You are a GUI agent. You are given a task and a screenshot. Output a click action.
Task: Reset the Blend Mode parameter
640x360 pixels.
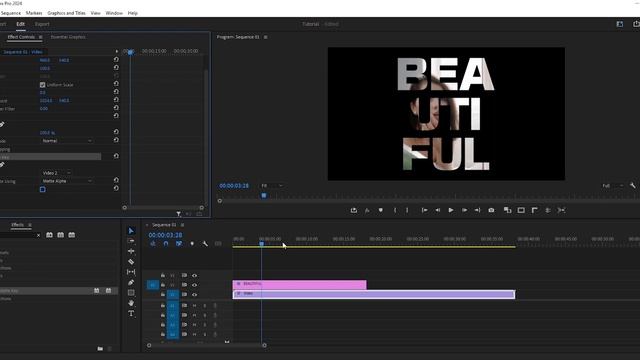116,140
